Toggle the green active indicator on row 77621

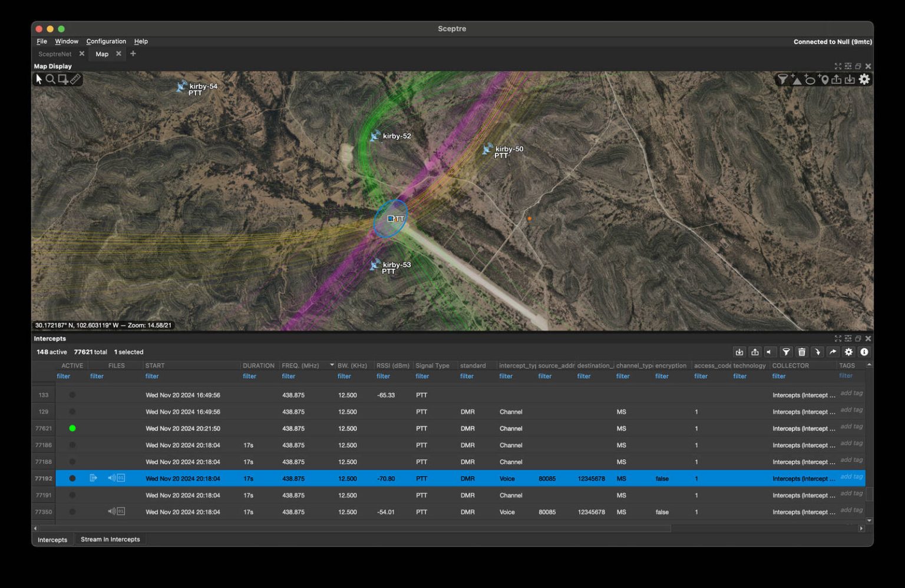tap(72, 428)
